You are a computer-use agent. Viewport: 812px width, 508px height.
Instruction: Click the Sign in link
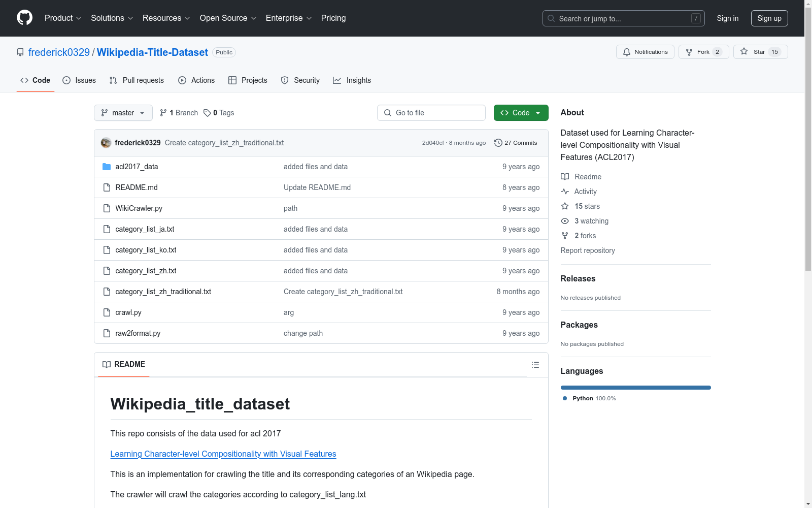pyautogui.click(x=727, y=18)
